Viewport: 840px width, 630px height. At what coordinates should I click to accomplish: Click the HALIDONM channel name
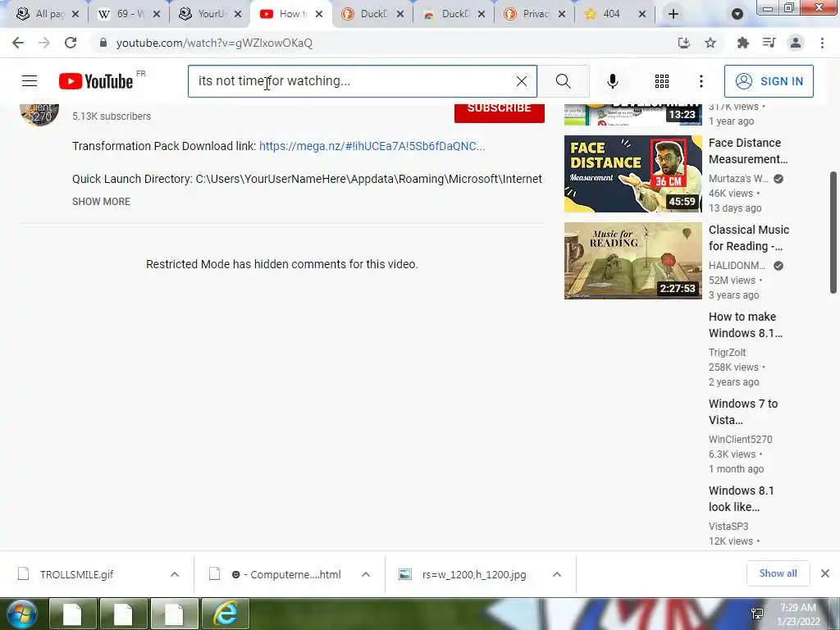737,266
